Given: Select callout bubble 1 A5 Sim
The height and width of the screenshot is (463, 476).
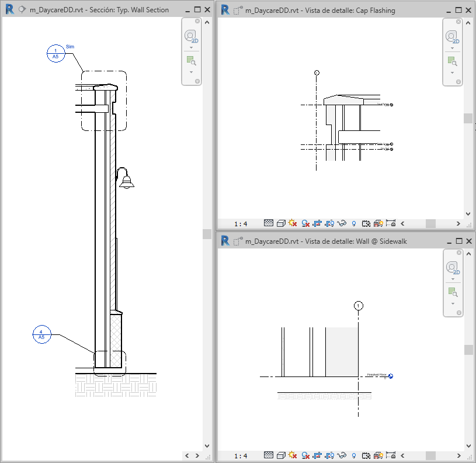Looking at the screenshot, I should 55,53.
